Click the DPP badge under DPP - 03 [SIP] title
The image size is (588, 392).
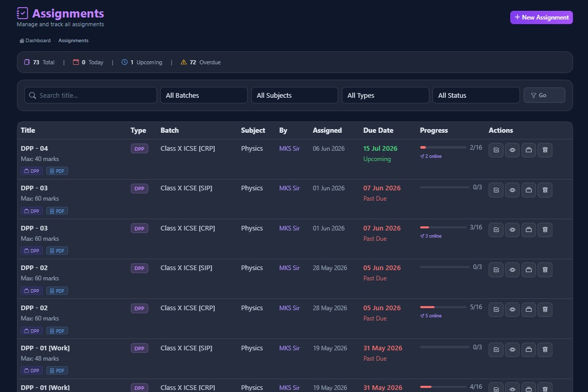pyautogui.click(x=31, y=211)
